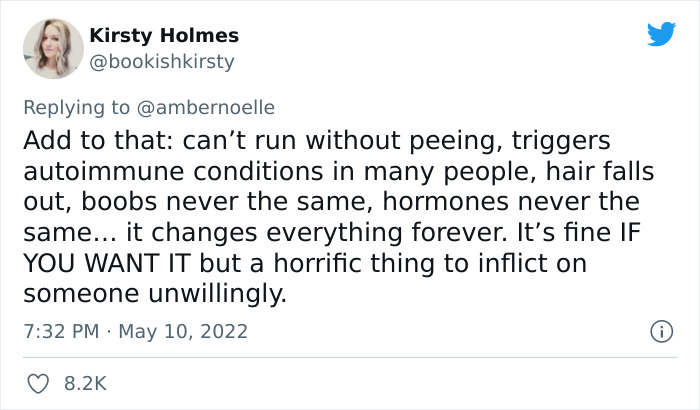
Task: Click the 7:32 PM timestamp
Action: pos(62,330)
